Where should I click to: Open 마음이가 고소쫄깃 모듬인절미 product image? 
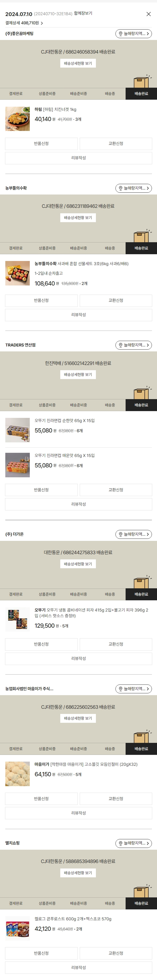pos(18,774)
